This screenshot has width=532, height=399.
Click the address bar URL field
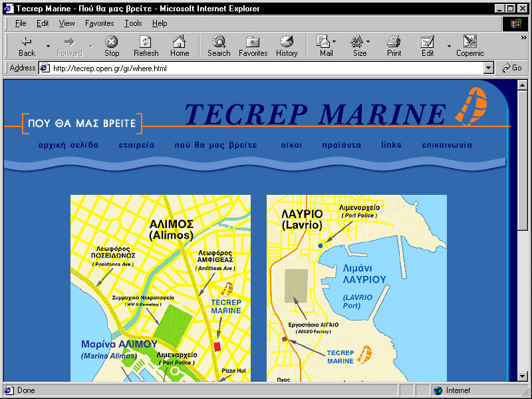[261, 68]
